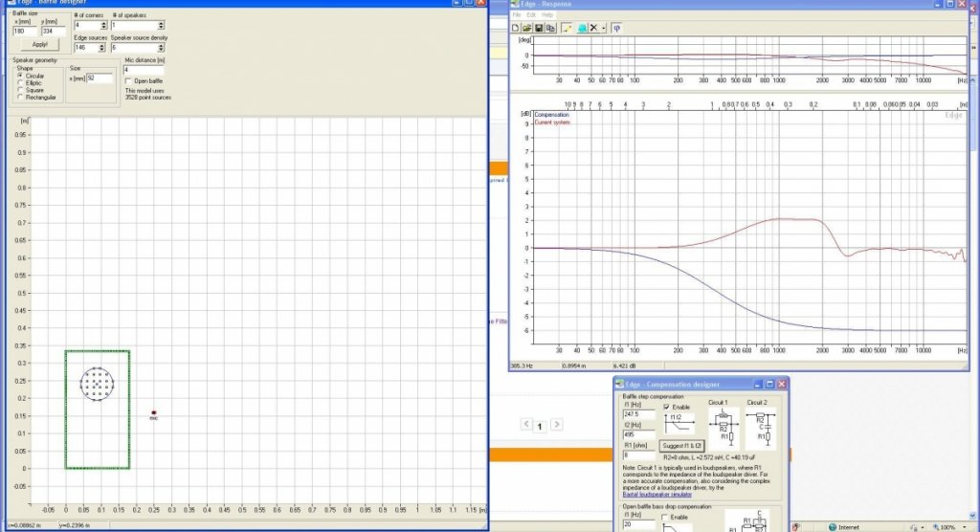The height and width of the screenshot is (532, 980).
Task: Click the cyan box icon in Response toolbar
Action: pyautogui.click(x=583, y=28)
